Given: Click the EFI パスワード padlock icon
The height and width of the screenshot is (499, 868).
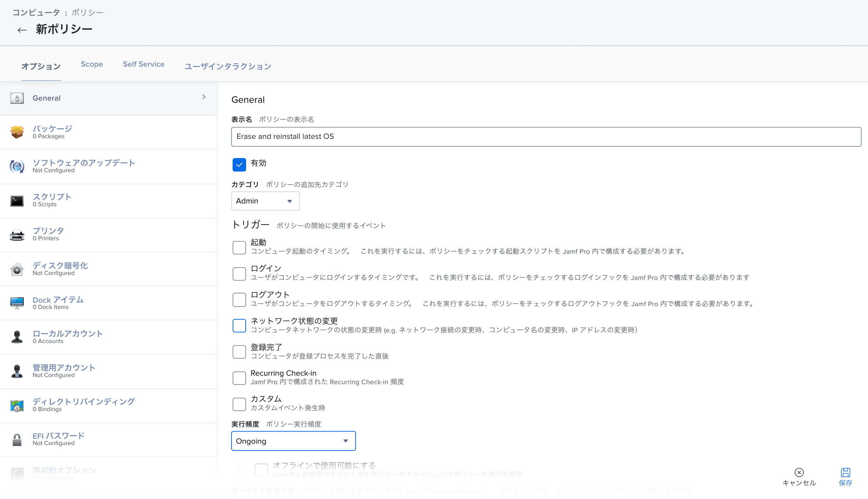Looking at the screenshot, I should pos(17,439).
